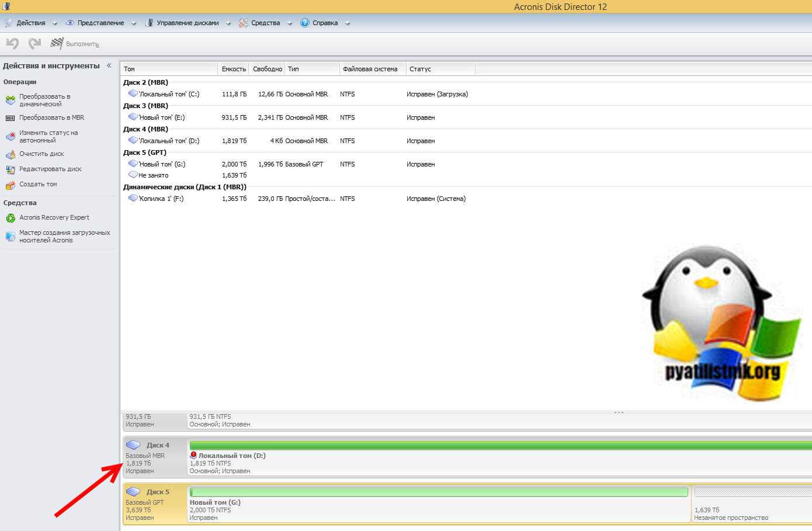Image resolution: width=812 pixels, height=531 pixels.
Task: Open the Help menu
Action: 324,23
